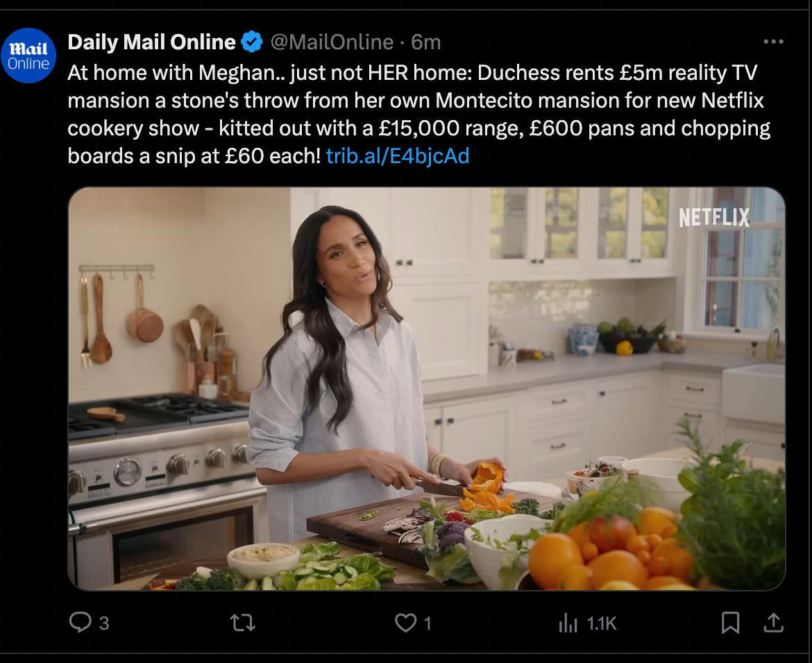Click the 6m timestamp
The height and width of the screenshot is (663, 812).
point(425,42)
